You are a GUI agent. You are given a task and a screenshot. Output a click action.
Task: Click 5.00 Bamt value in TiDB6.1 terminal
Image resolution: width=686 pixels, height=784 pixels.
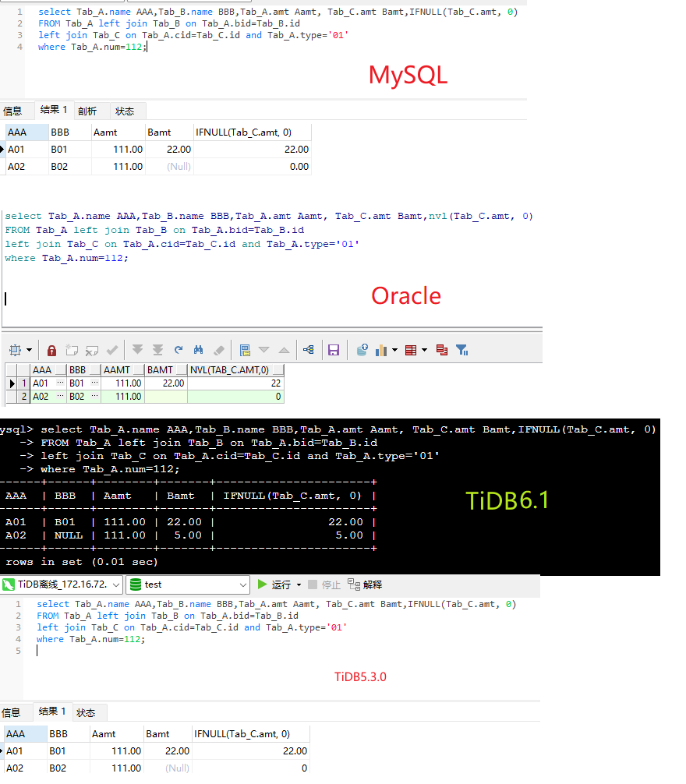click(x=188, y=535)
